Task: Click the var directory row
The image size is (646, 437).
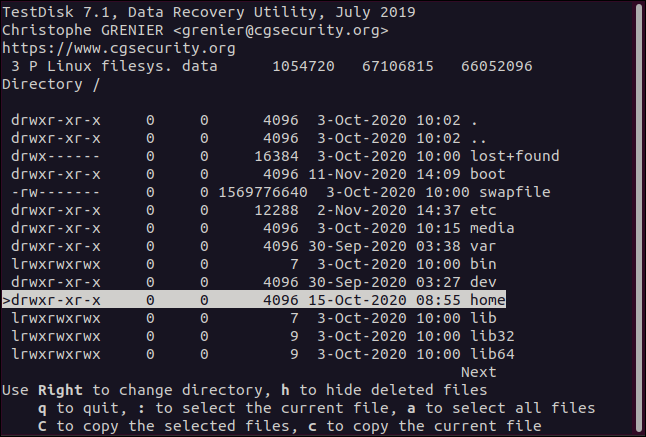Action: point(483,246)
